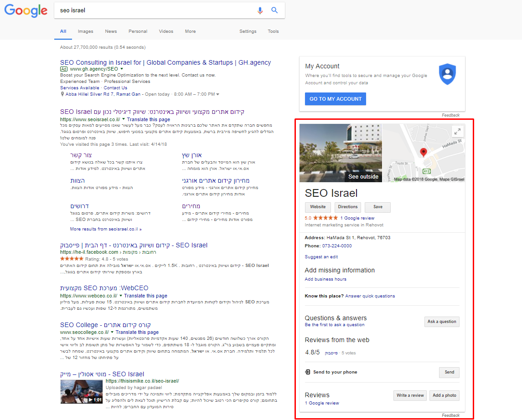Viewport: 522px width, 420px height.
Task: Click the magnifying glass search icon
Action: click(274, 10)
